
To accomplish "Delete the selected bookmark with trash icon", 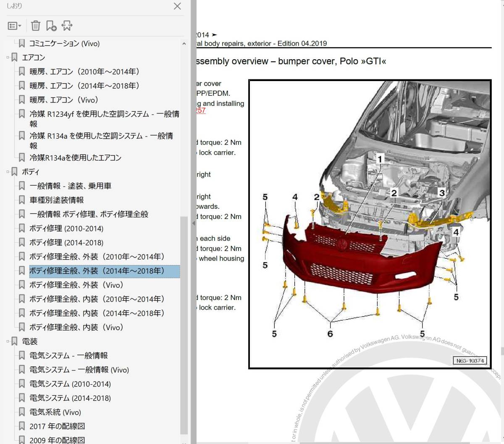I will 36,26.
